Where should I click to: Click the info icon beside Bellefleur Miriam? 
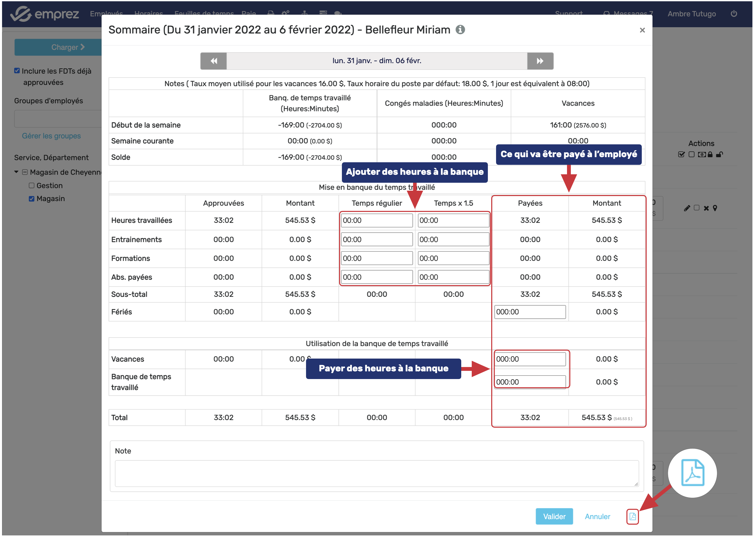(x=460, y=30)
